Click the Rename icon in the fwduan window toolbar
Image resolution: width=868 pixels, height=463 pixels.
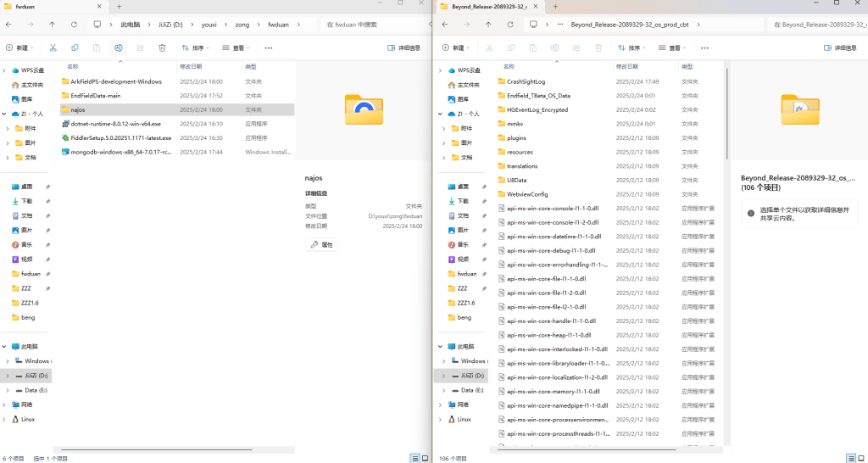119,48
